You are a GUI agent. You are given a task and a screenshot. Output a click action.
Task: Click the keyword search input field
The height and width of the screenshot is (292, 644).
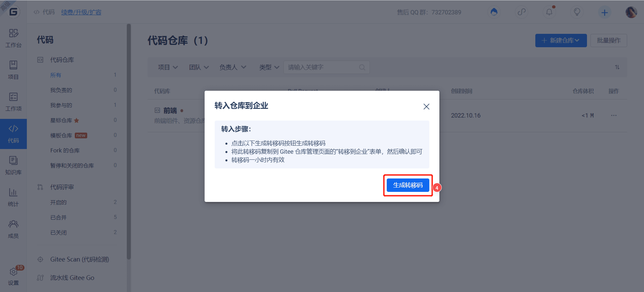[326, 67]
